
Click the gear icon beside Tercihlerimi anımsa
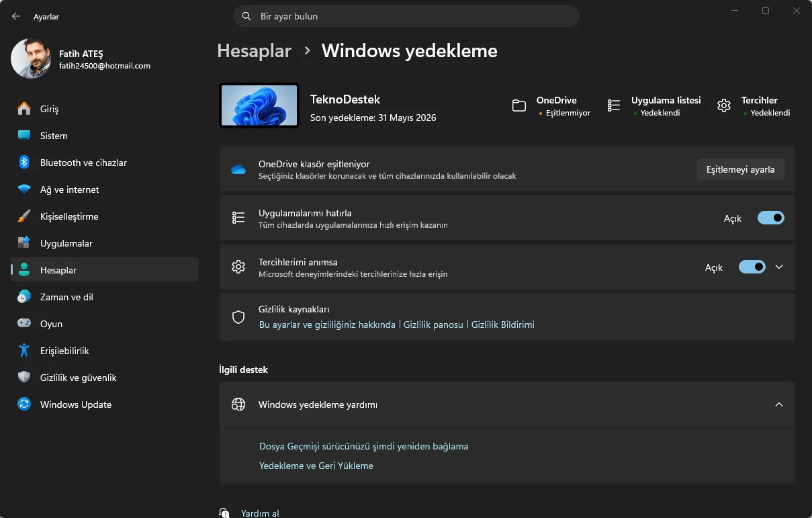coord(238,267)
